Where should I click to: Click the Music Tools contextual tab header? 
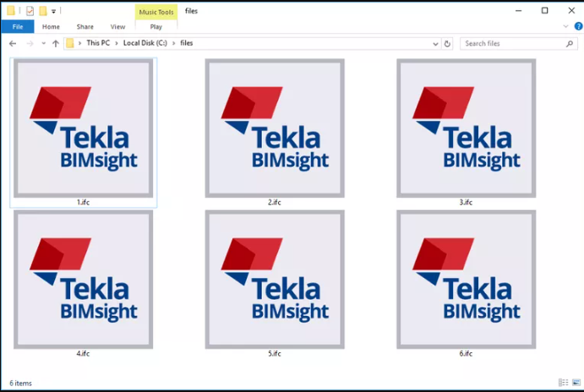coord(156,12)
